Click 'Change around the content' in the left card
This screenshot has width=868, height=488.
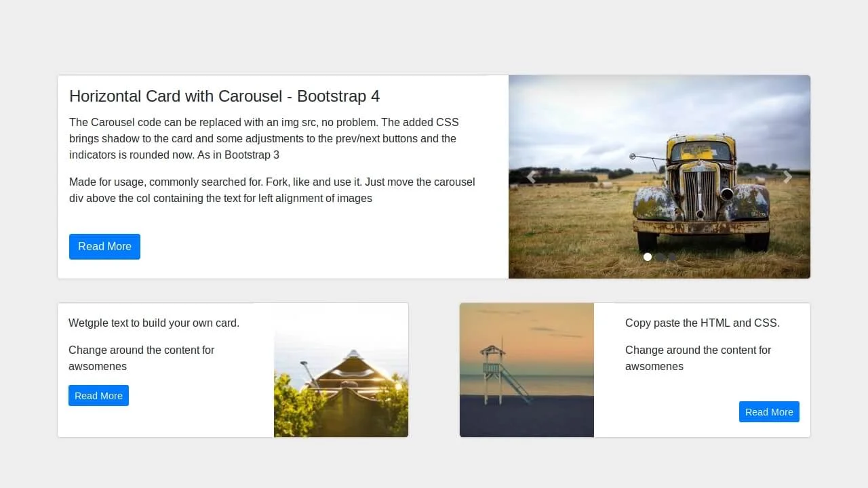tap(141, 358)
